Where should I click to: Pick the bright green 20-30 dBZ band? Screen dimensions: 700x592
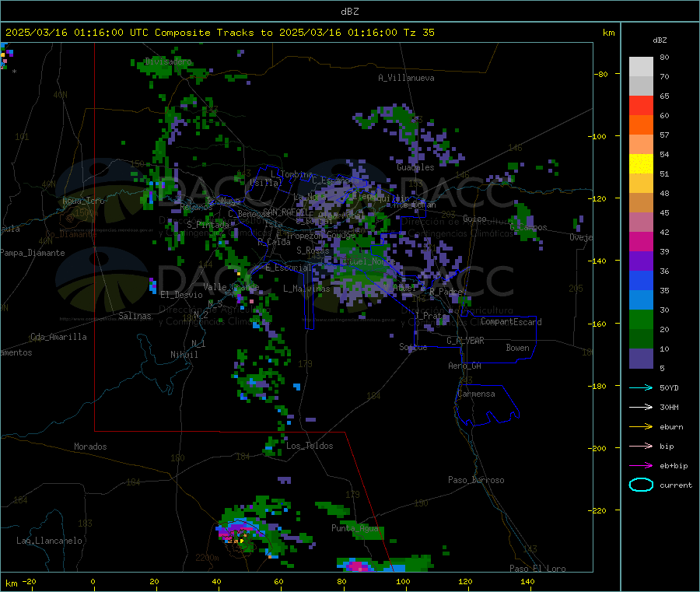[641, 319]
